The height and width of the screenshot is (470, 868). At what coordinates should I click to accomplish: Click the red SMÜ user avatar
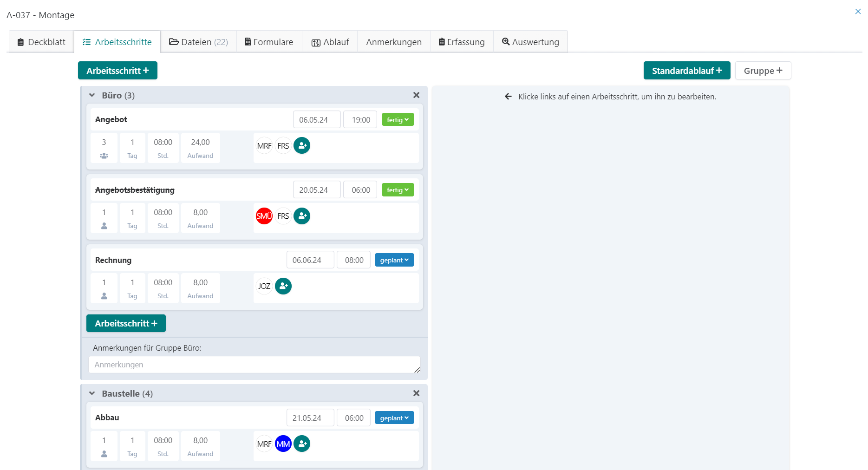tap(264, 216)
